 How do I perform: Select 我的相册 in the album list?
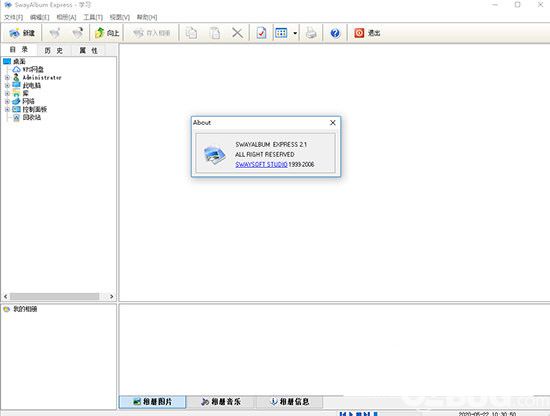(x=25, y=309)
